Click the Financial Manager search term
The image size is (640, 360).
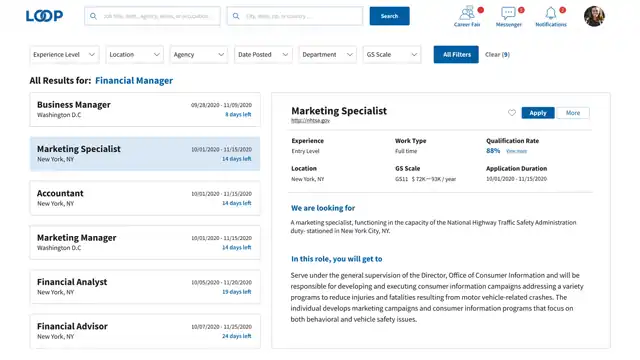point(134,80)
